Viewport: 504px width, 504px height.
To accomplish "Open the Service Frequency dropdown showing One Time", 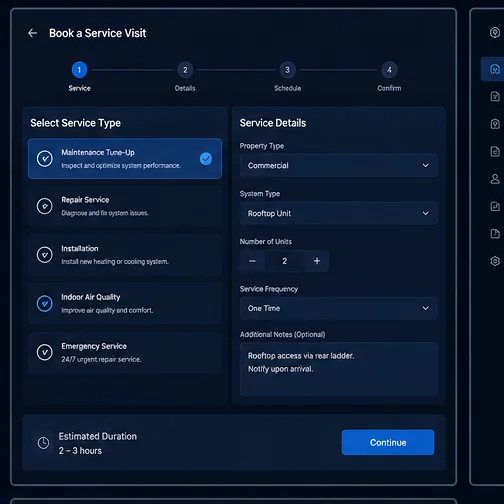I will [338, 308].
